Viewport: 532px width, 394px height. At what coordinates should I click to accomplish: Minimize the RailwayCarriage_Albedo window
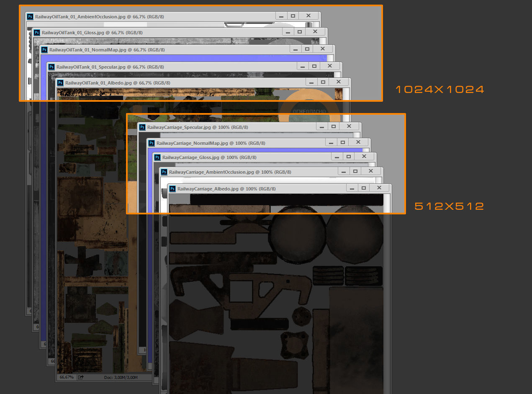coord(352,188)
